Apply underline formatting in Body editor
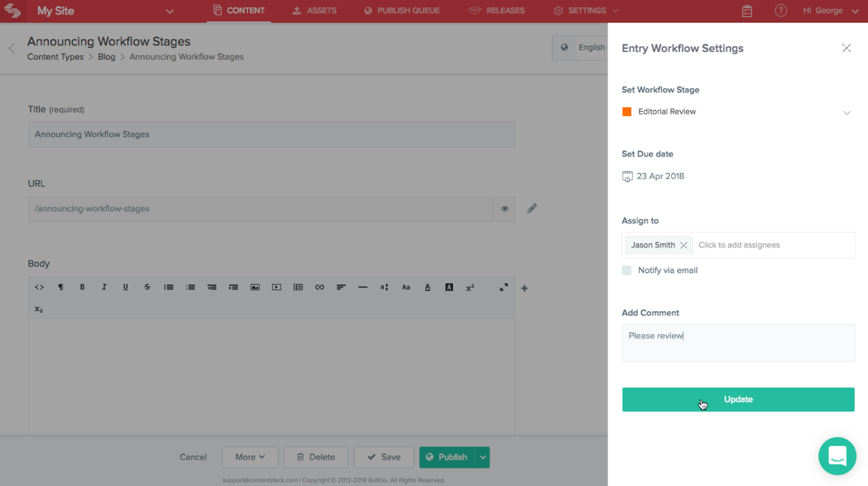Screen dimensions: 868x486 tap(125, 287)
